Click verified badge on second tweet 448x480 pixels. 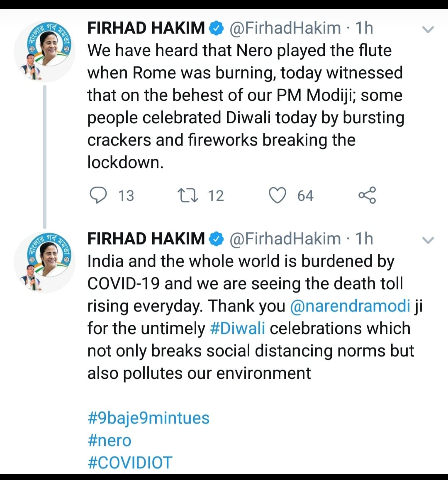pos(216,239)
